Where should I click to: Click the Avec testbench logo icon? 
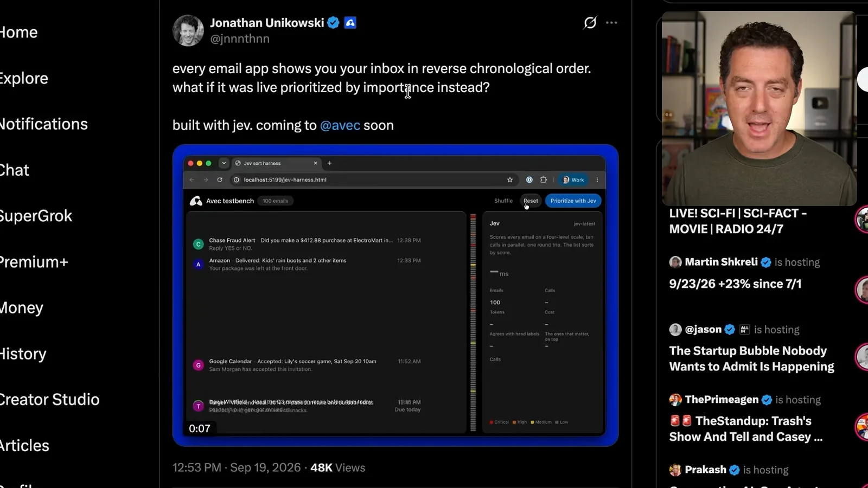(196, 201)
